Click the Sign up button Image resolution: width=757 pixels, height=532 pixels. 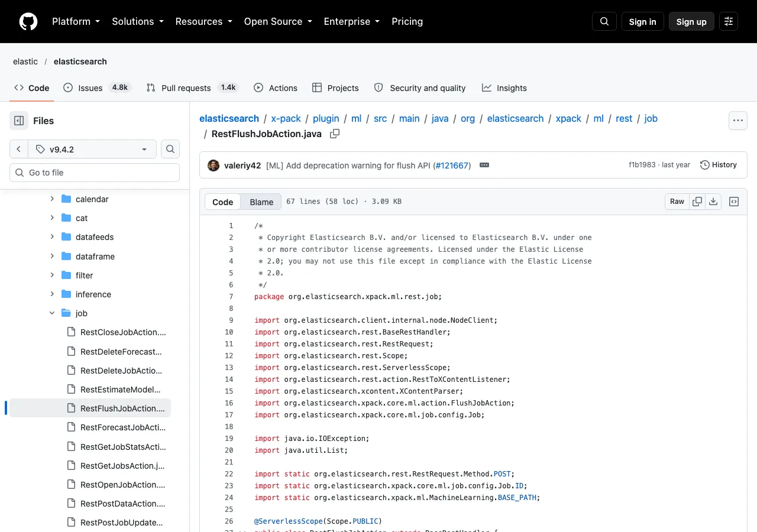pos(691,21)
